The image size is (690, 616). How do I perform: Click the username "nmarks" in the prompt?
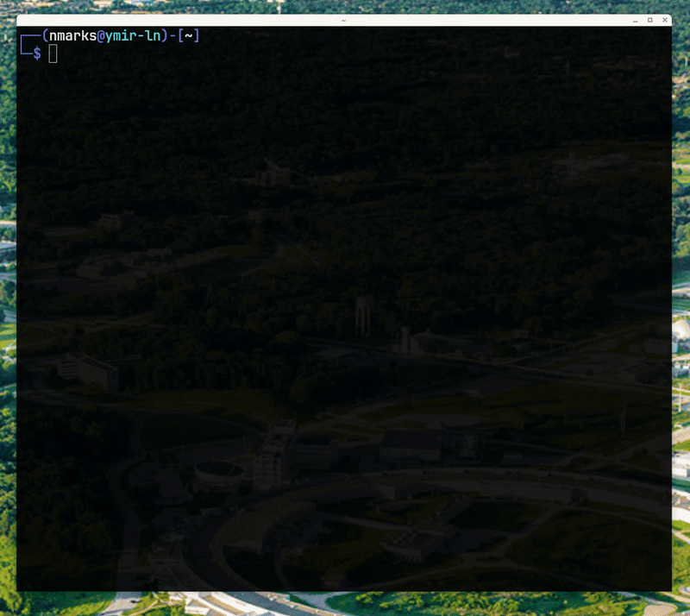[72, 35]
